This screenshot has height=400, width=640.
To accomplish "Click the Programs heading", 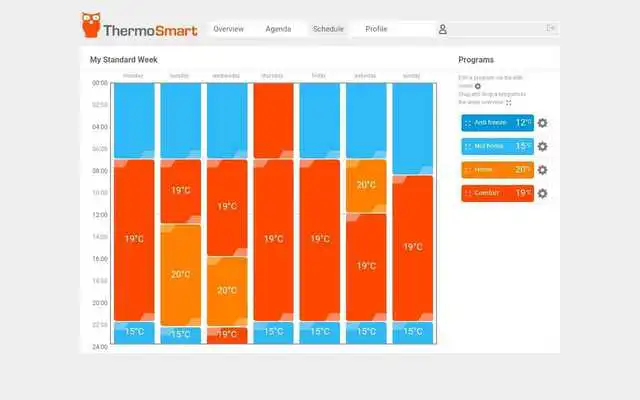I will click(x=476, y=60).
